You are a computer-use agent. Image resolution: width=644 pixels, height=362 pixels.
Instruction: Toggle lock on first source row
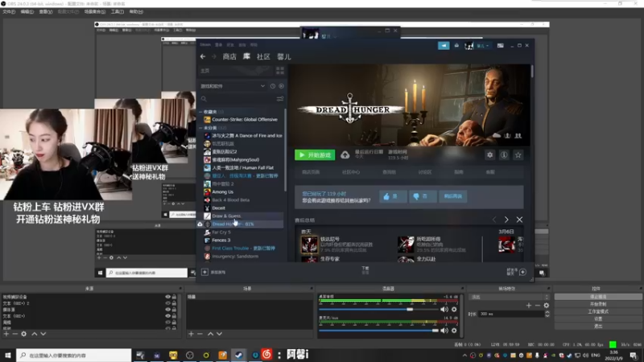coord(174,297)
